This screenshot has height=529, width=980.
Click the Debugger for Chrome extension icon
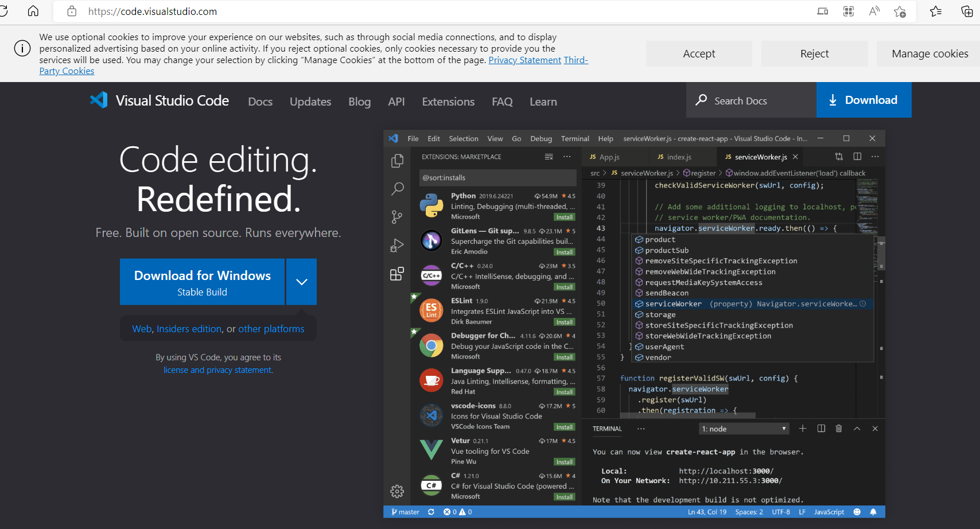point(431,346)
